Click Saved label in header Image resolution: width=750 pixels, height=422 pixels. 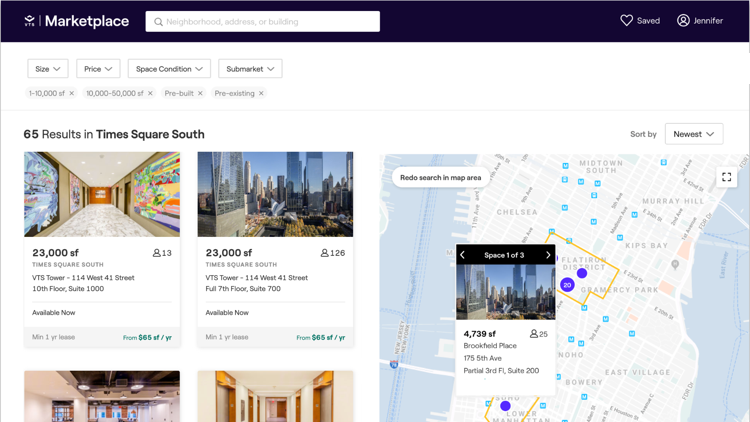point(648,21)
